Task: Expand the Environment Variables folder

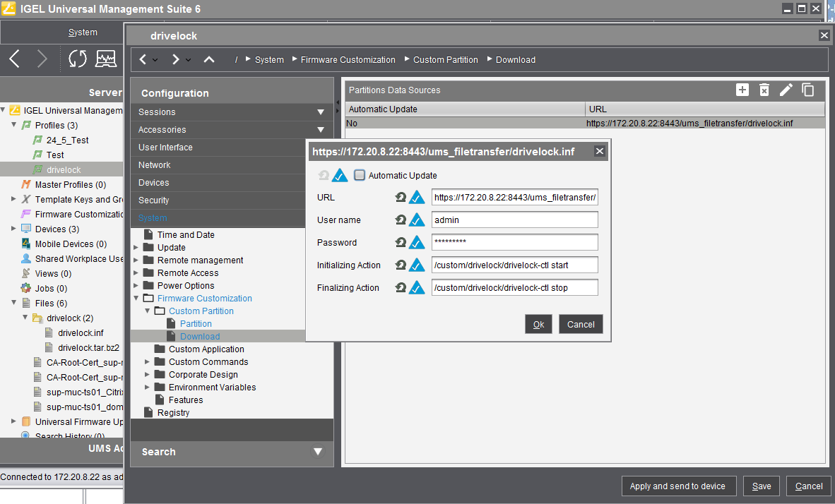Action: 148,387
